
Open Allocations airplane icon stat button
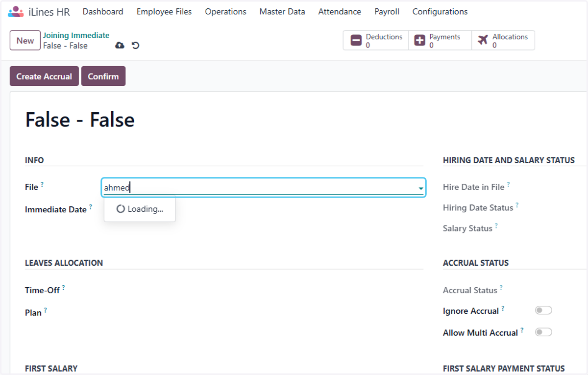pyautogui.click(x=483, y=41)
